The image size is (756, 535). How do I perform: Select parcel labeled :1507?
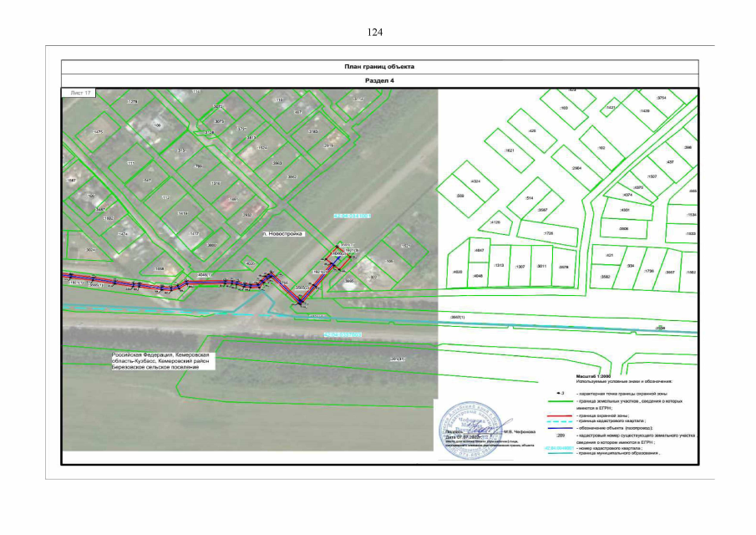click(652, 176)
